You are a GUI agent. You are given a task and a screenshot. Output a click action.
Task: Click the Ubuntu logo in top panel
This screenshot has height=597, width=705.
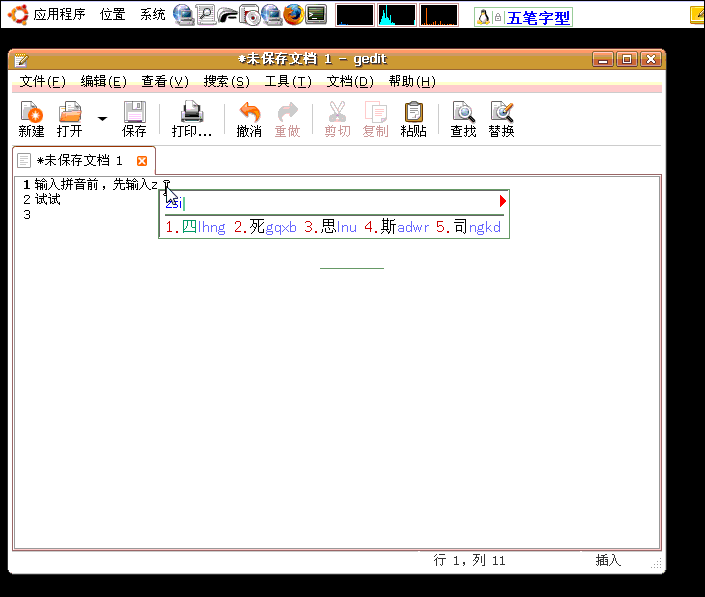18,14
